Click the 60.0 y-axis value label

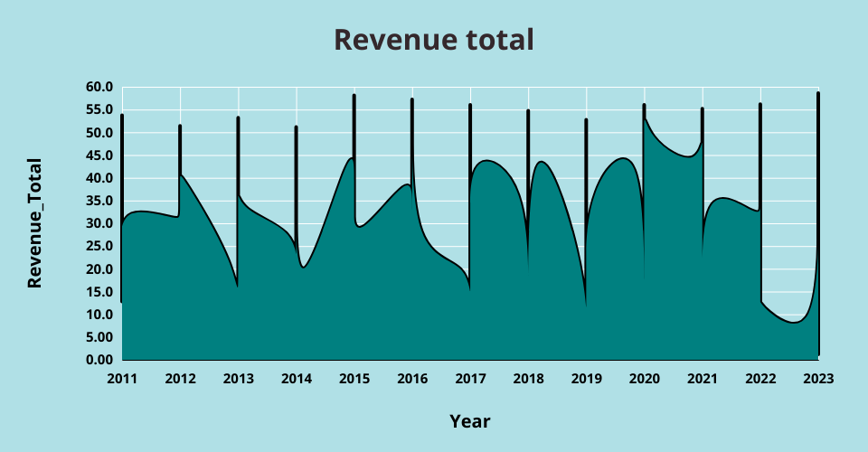click(99, 88)
